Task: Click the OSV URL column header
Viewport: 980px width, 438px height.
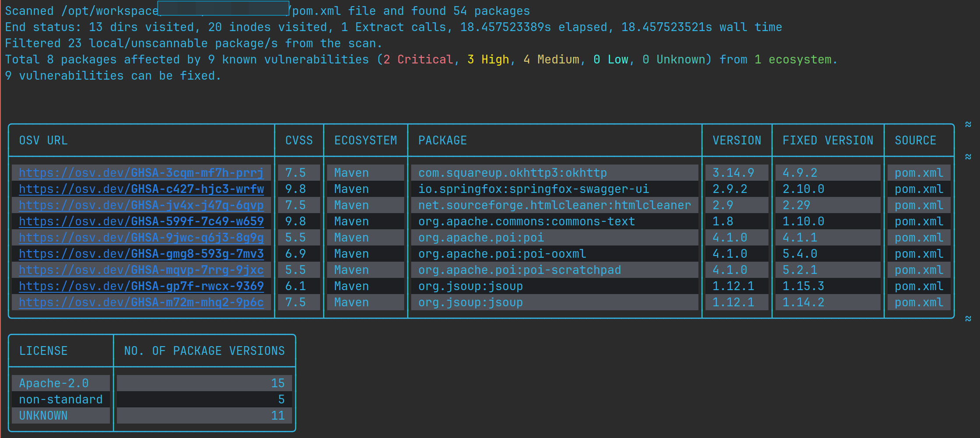Action: (43, 140)
